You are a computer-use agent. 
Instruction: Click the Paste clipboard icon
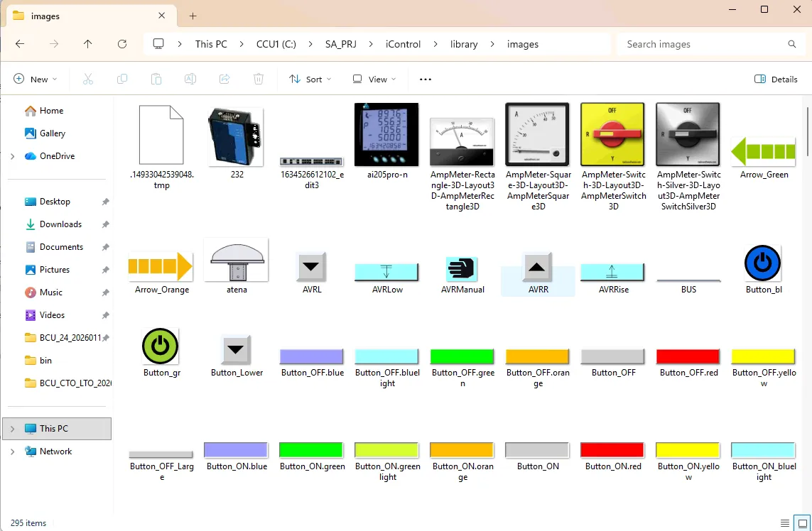156,80
